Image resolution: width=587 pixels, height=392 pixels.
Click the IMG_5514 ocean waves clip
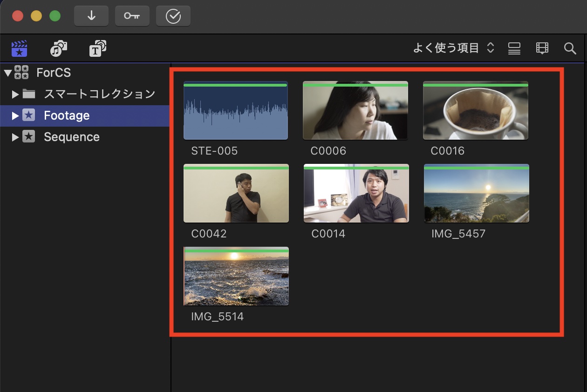[x=236, y=277]
